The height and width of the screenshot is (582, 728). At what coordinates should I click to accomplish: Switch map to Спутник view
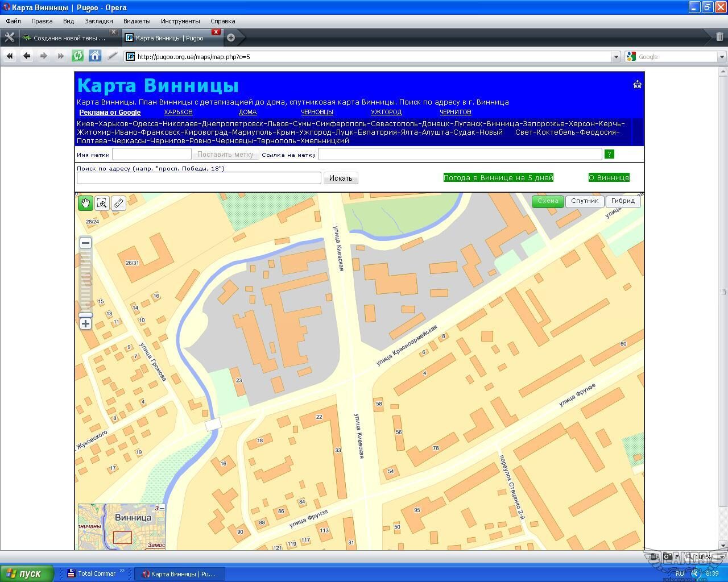(584, 201)
